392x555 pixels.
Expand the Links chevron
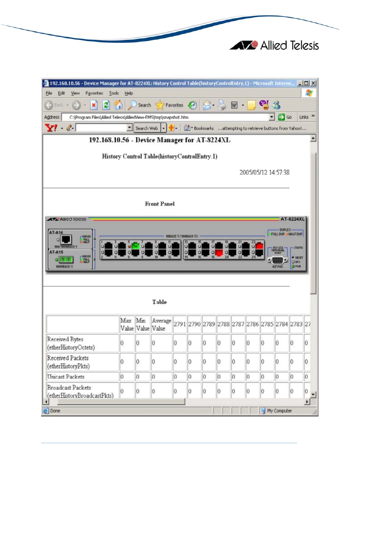click(313, 116)
